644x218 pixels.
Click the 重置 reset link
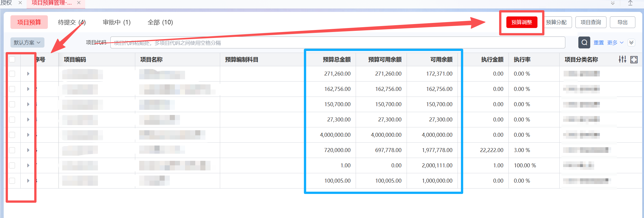pos(598,42)
